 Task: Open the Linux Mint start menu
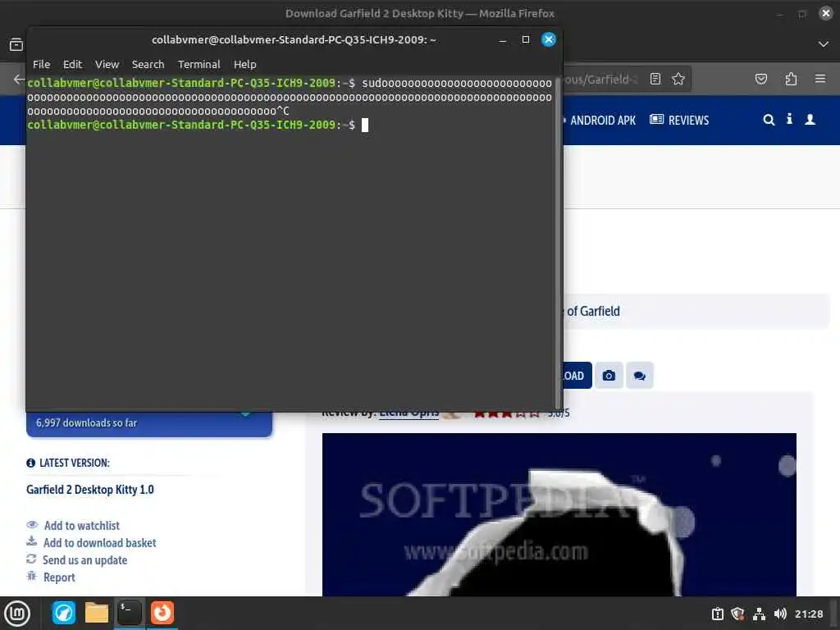17,614
